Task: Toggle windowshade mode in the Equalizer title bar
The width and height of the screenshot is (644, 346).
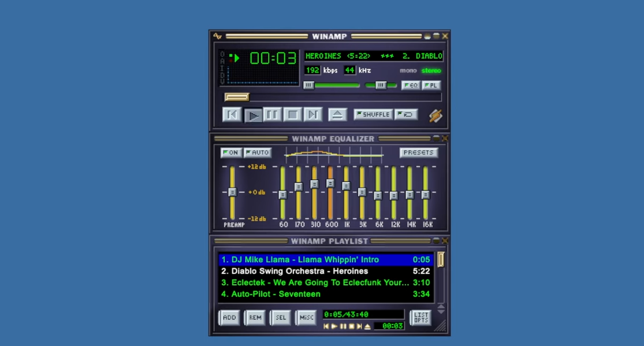Action: (x=436, y=139)
